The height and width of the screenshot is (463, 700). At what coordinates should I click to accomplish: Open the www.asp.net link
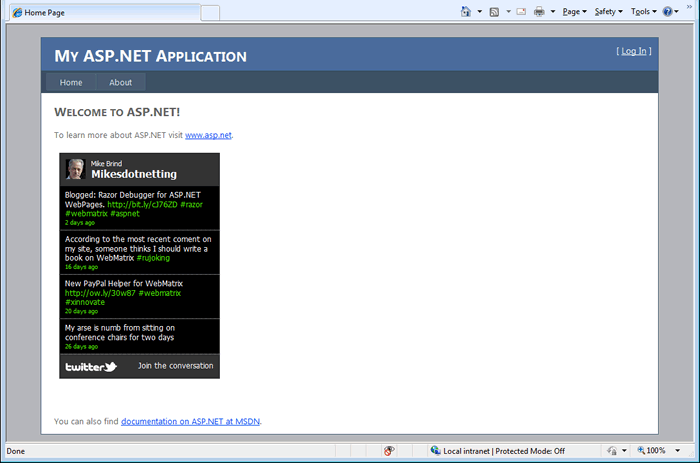208,135
